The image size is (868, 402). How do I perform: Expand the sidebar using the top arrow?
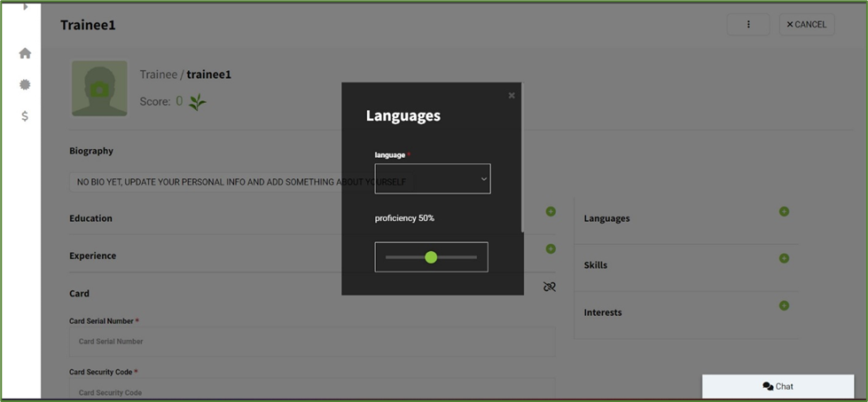click(25, 7)
